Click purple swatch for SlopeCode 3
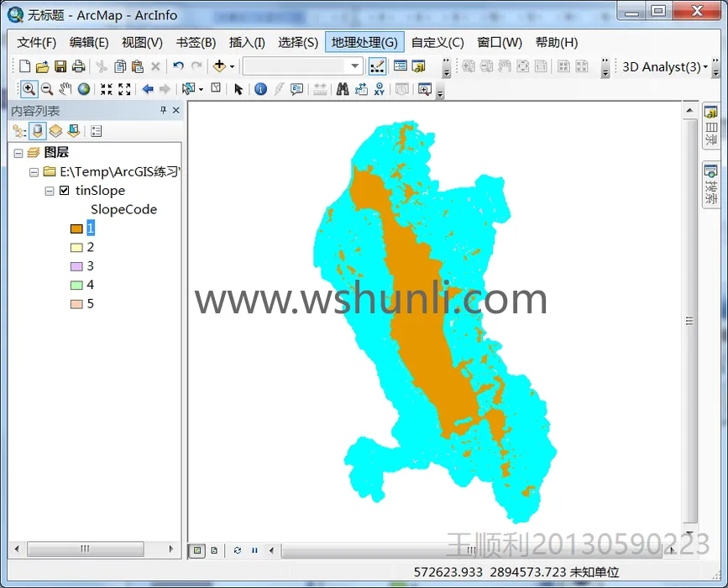This screenshot has height=588, width=728. point(76,266)
